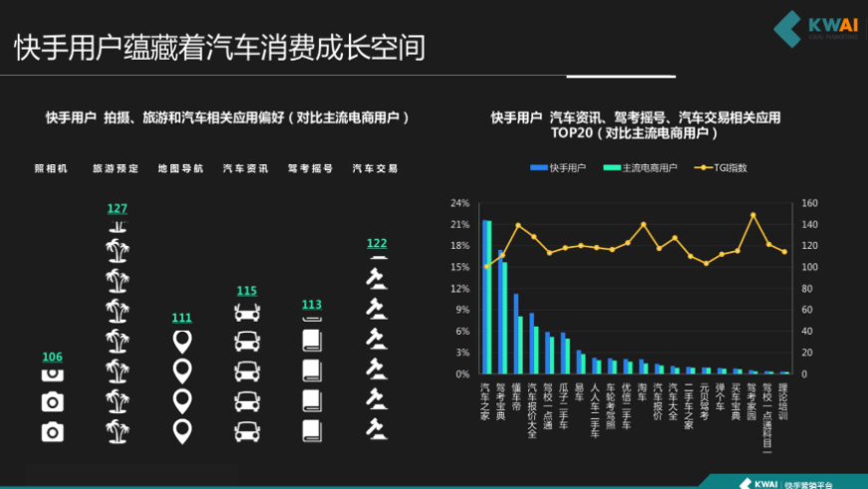Click the 易车 x-axis label
This screenshot has width=868, height=489.
579,392
